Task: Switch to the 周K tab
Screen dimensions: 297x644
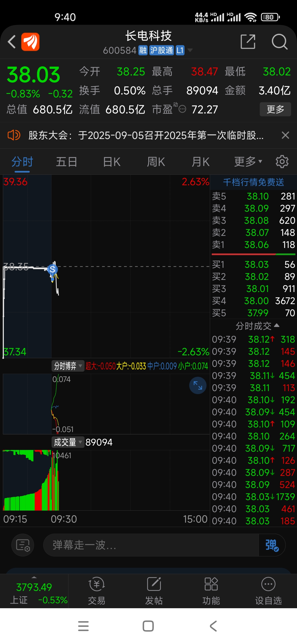Action: coord(156,162)
